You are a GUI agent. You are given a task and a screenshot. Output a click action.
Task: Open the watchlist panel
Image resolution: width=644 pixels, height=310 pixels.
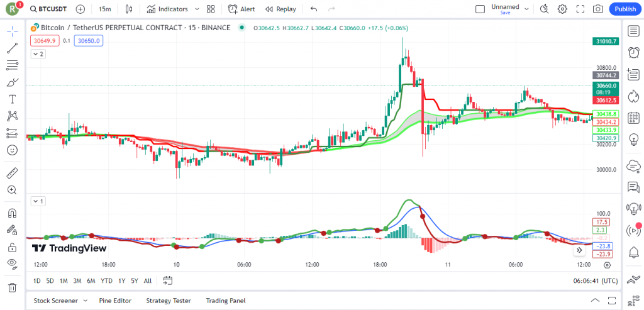coord(633,31)
